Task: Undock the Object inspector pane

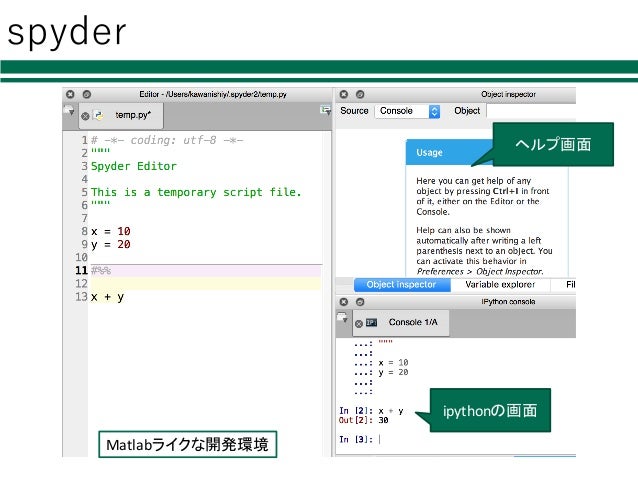Action: (360, 94)
